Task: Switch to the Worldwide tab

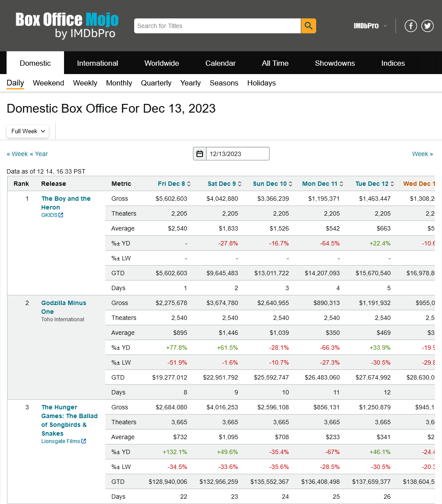Action: (x=162, y=63)
